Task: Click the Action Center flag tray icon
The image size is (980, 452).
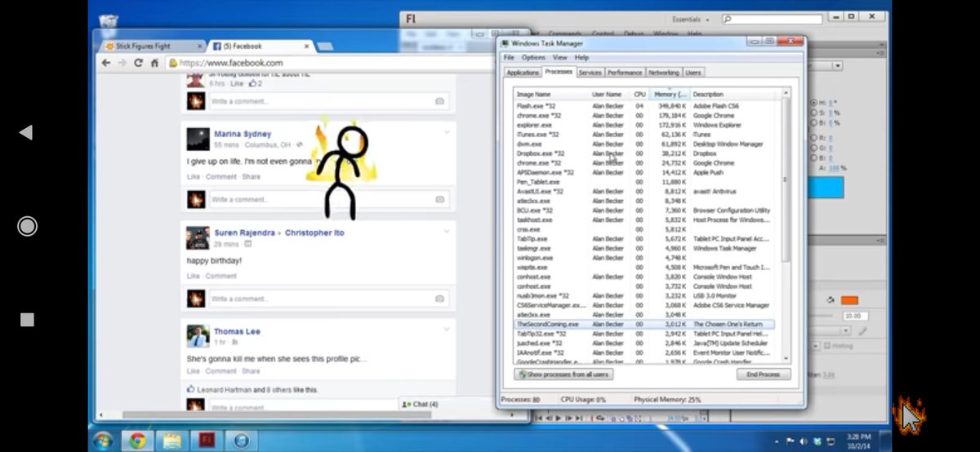Action: click(790, 441)
